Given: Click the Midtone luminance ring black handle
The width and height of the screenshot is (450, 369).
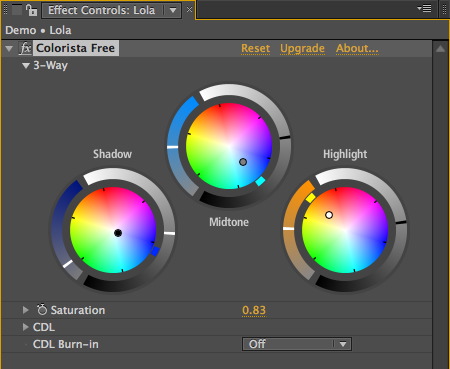Looking at the screenshot, I should (x=285, y=137).
